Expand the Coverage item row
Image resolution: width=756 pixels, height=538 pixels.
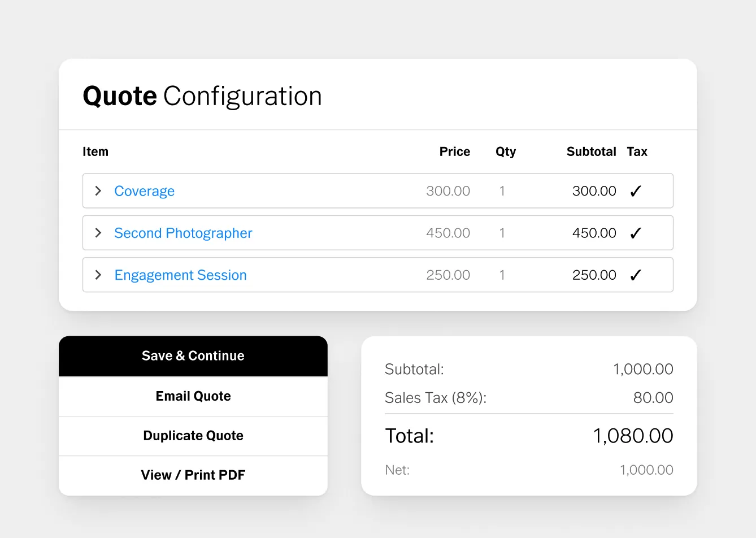click(98, 191)
